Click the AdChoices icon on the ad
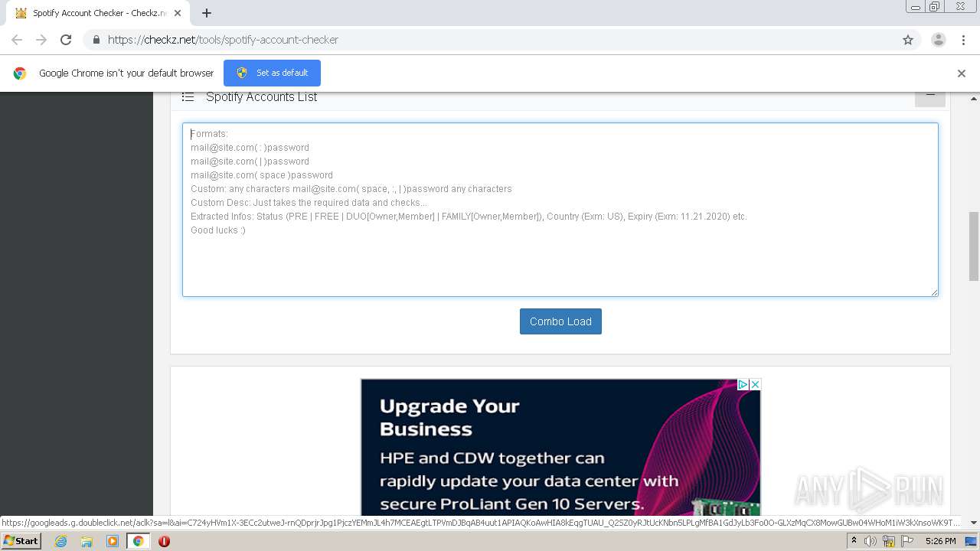Viewport: 980px width, 551px height. click(743, 384)
